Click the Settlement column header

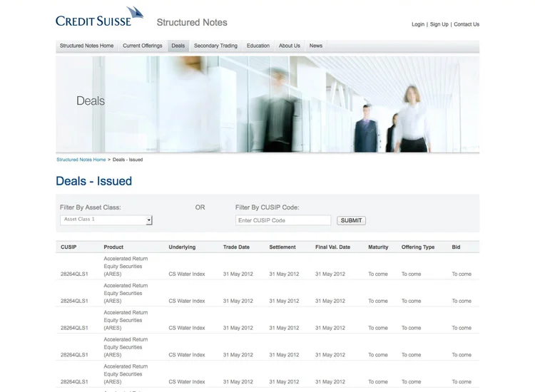click(282, 247)
